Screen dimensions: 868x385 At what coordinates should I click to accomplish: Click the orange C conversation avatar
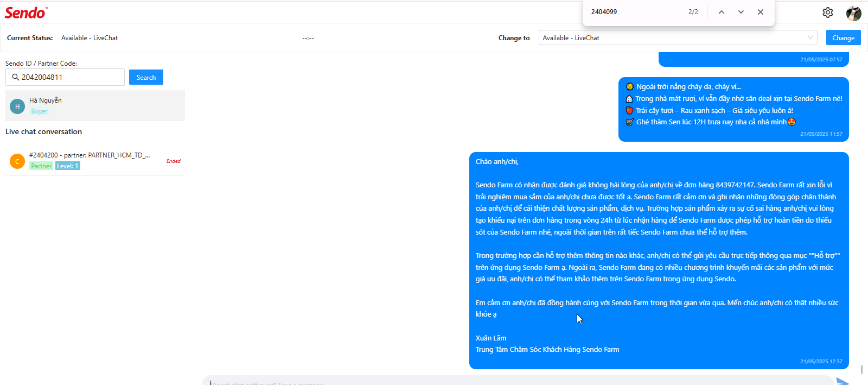pos(17,161)
